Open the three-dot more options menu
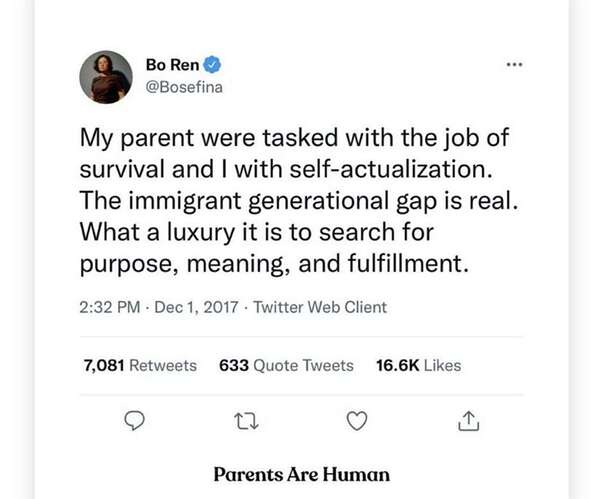This screenshot has width=604, height=499. 514,64
